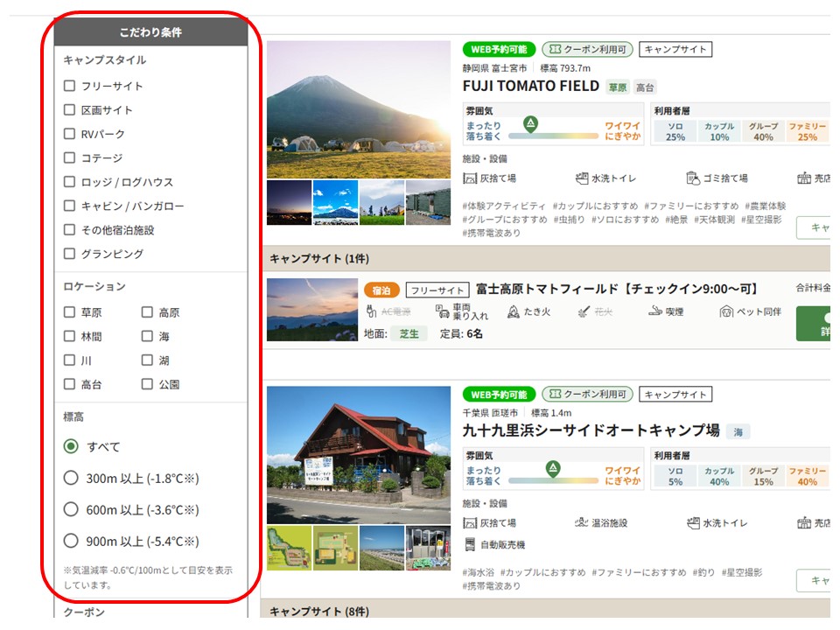Click the atmosphere slider marker for FUJI TOMATO FIELD
This screenshot has width=840, height=630.
coord(529,122)
